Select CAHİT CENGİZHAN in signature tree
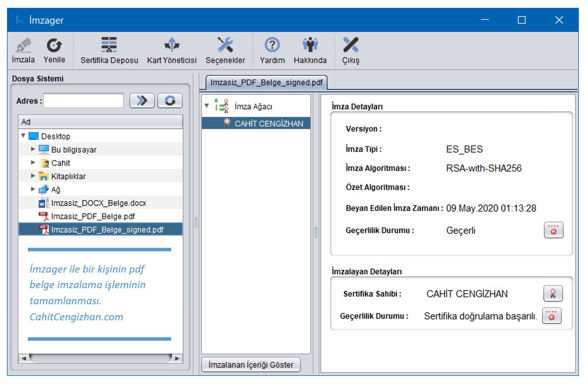This screenshot has height=385, width=588. click(x=268, y=123)
